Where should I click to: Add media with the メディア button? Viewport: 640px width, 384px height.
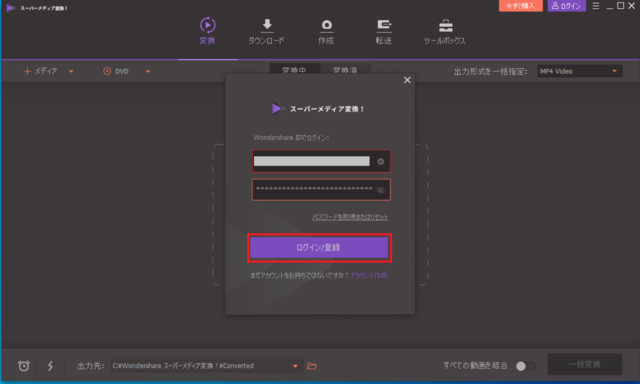click(x=40, y=71)
